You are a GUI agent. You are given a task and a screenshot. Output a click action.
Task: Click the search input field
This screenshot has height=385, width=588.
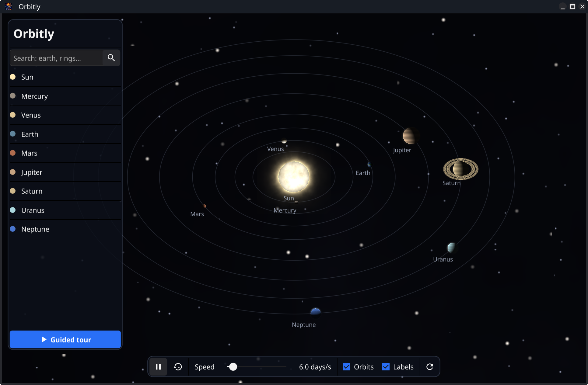tap(56, 58)
